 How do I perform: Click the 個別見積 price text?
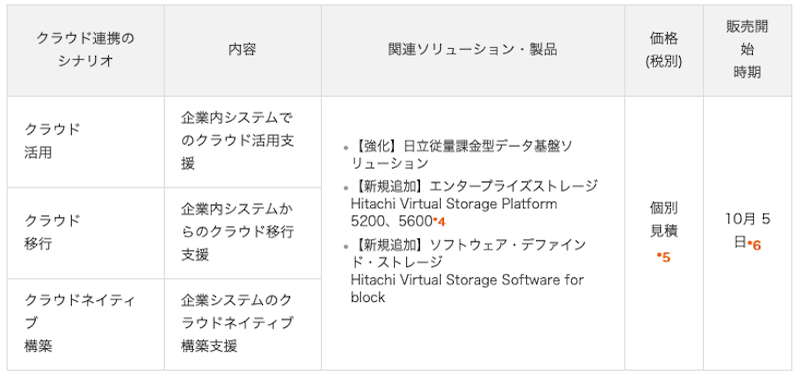click(664, 219)
